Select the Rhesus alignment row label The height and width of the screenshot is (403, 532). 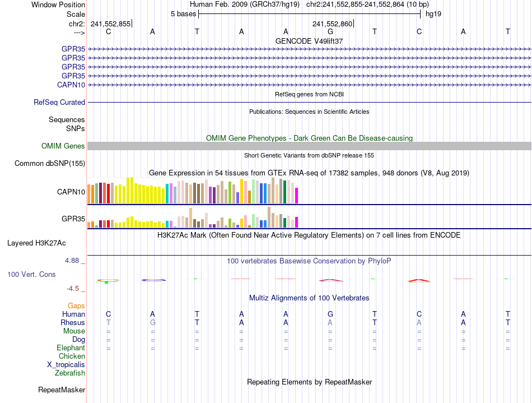[x=73, y=322]
